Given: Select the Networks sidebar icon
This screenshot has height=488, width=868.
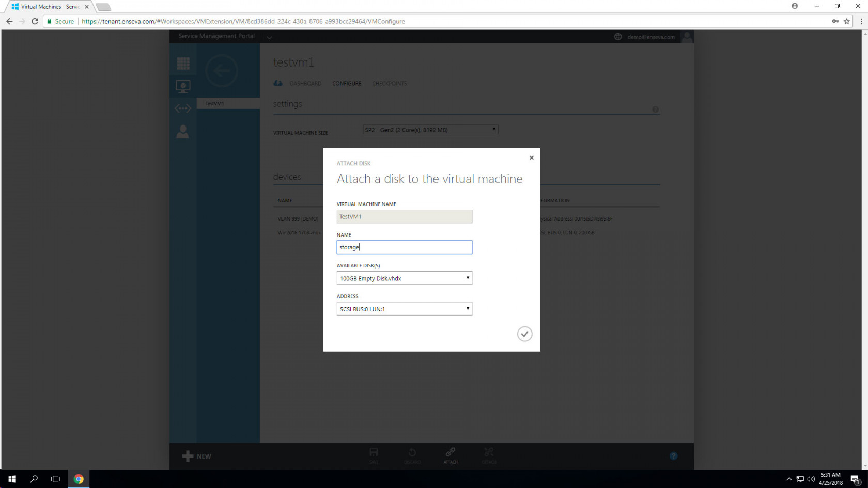Looking at the screenshot, I should point(183,108).
